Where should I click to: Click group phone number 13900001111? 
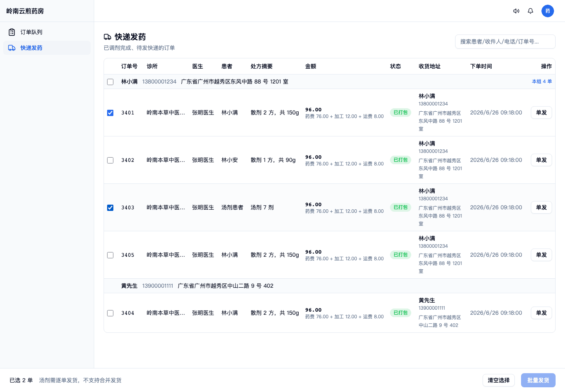(158, 286)
